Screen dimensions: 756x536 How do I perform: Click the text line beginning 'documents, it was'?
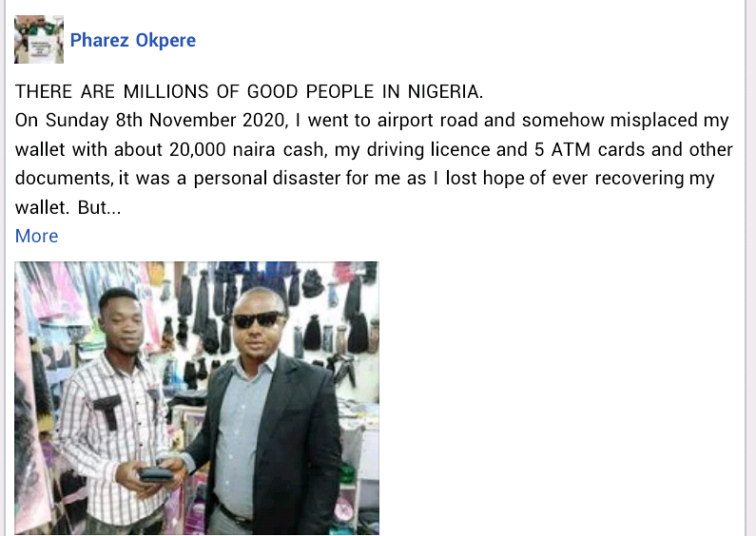click(x=364, y=179)
